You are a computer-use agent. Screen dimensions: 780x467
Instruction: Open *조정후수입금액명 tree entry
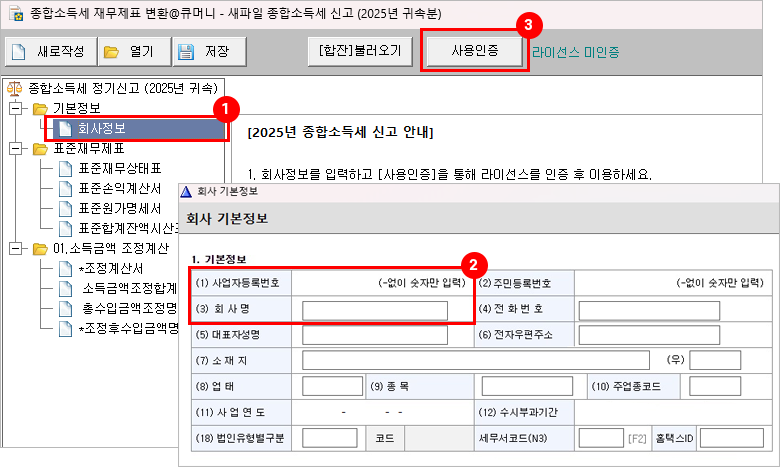tap(129, 328)
